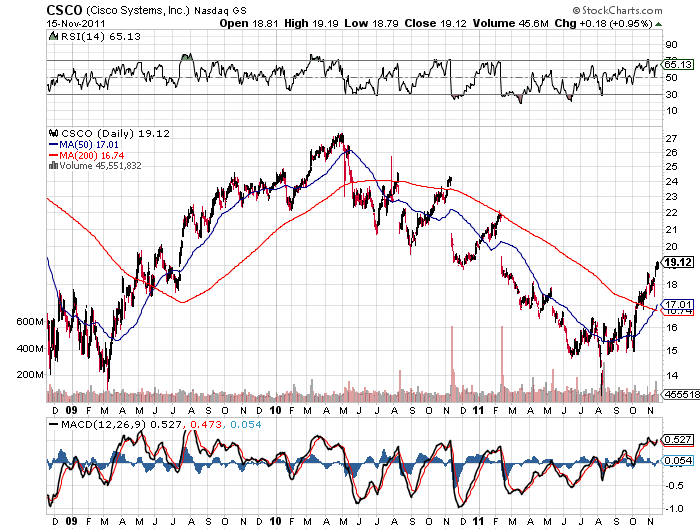Click the red MA(200) legend line marker
Viewport: 700px width, 530px height.
click(54, 155)
